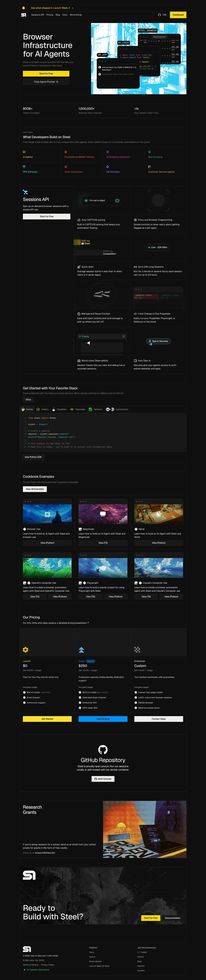
Task: Open the Blog from the top navigation
Action: coord(58,15)
